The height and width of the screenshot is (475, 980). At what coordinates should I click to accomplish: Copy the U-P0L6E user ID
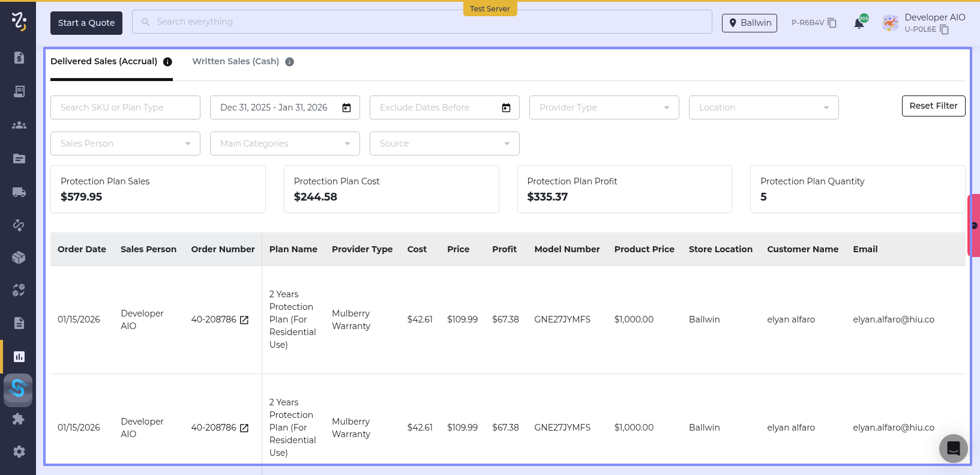(x=944, y=29)
